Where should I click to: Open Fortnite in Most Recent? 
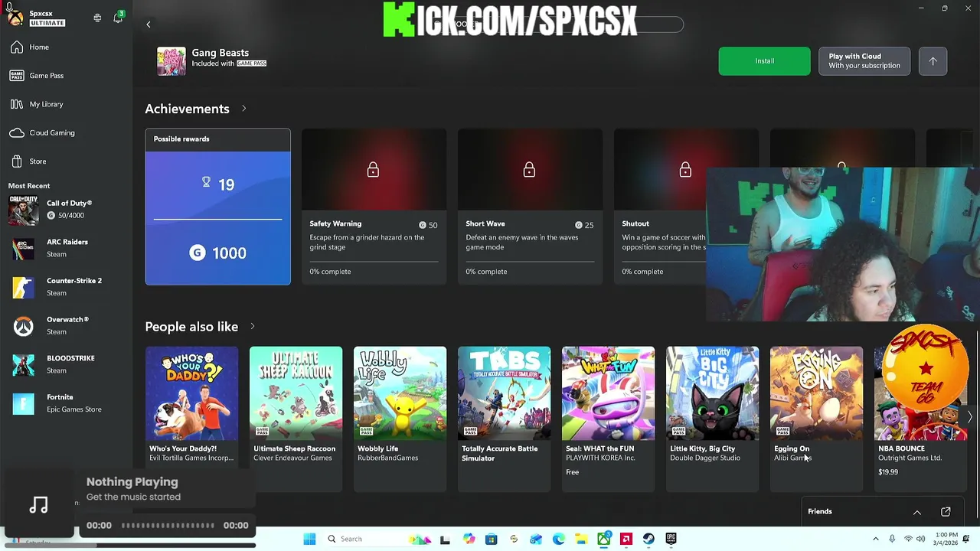(x=66, y=403)
